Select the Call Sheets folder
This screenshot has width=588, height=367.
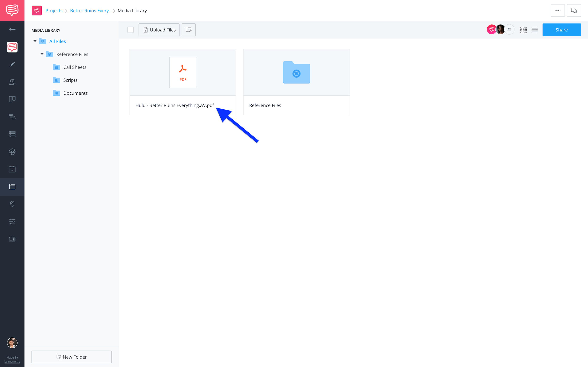click(x=75, y=67)
